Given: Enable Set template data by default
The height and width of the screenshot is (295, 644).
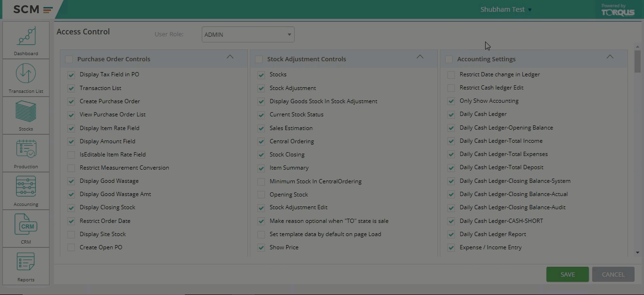Looking at the screenshot, I should click(x=261, y=234).
